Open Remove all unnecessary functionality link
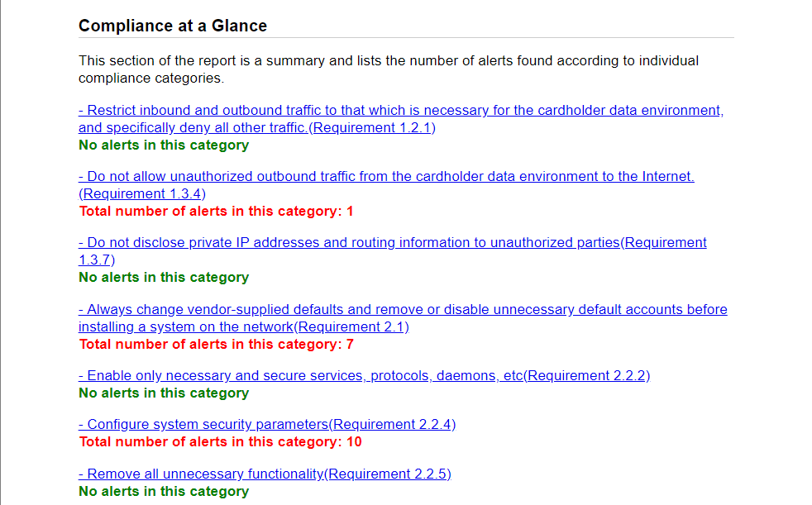 pos(265,474)
